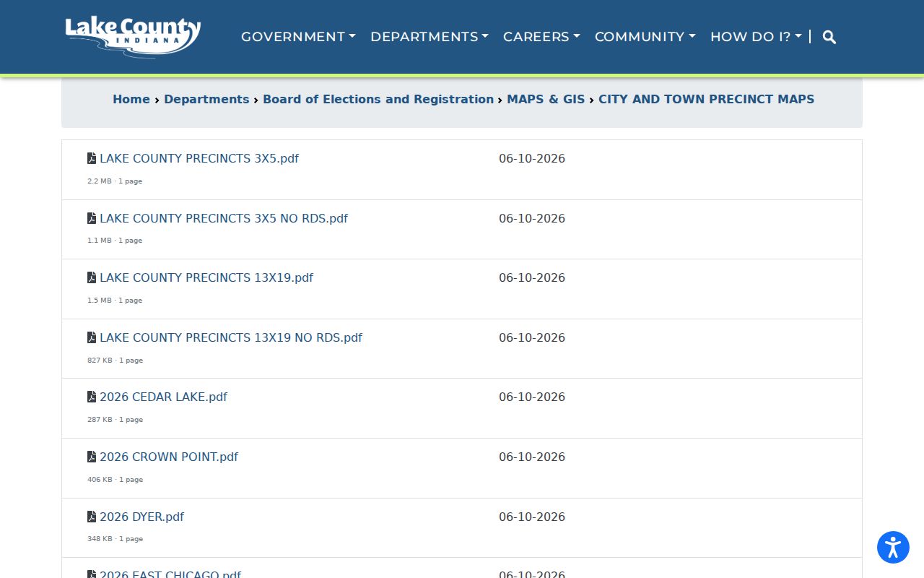Image resolution: width=924 pixels, height=578 pixels.
Task: Click PDF icon beside 2026 DYER.pdf
Action: pos(92,517)
